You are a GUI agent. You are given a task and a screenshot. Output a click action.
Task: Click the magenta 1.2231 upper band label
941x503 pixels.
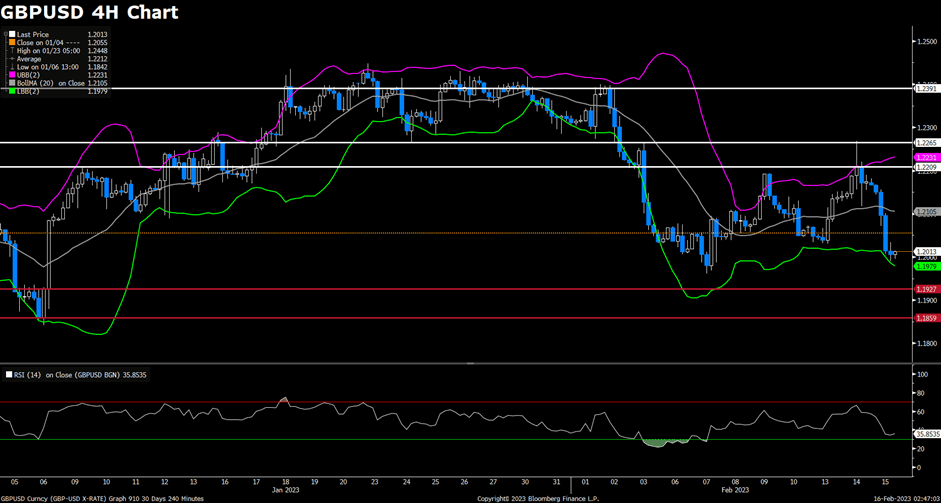point(925,158)
